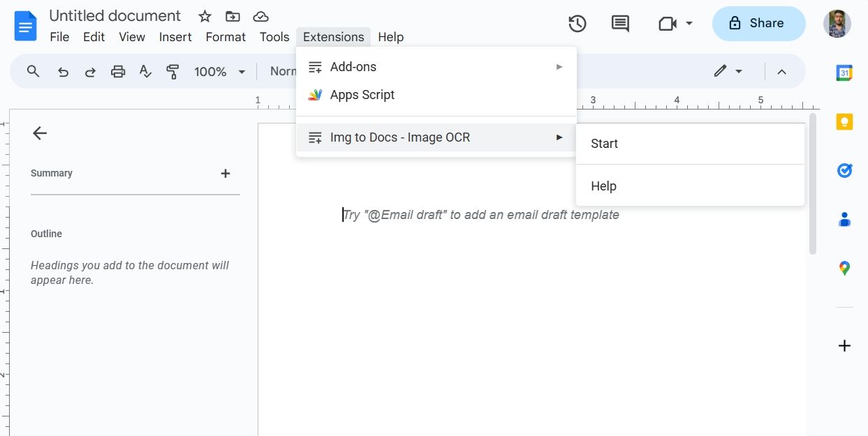Open Google Maps in the side panel
Screen dimensions: 868x436
(844, 268)
